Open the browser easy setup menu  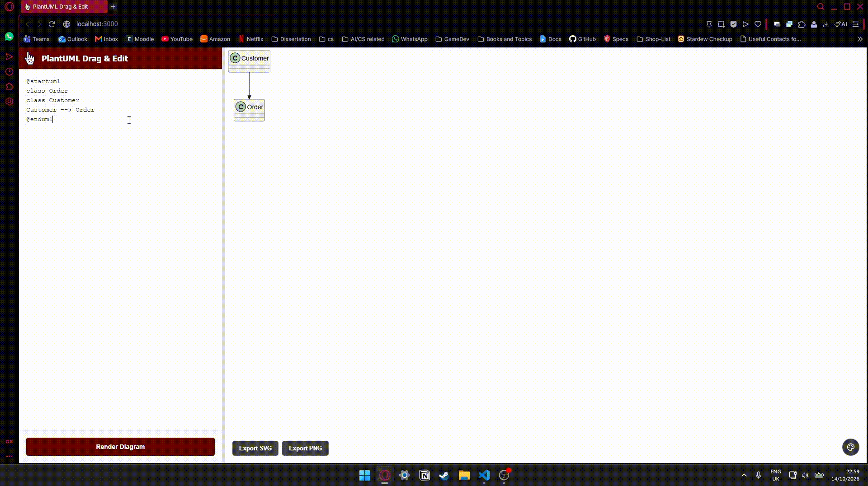tap(855, 24)
